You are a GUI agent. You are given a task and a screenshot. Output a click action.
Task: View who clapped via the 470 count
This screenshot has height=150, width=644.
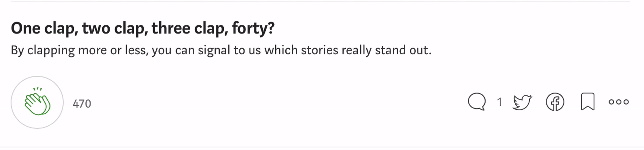[82, 104]
